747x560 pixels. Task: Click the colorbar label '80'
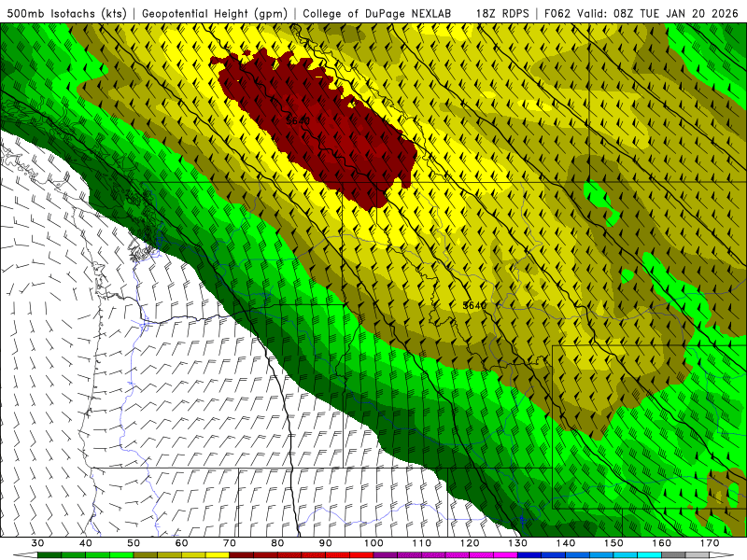coord(277,543)
